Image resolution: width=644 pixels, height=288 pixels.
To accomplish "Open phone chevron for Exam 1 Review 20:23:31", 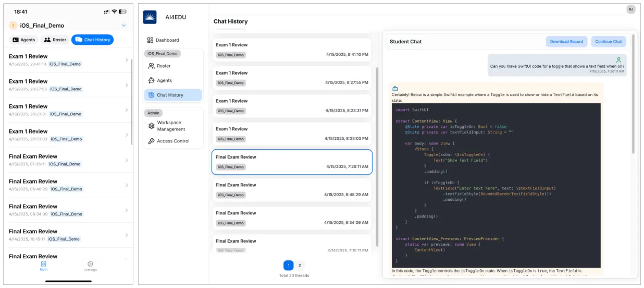I will [127, 110].
